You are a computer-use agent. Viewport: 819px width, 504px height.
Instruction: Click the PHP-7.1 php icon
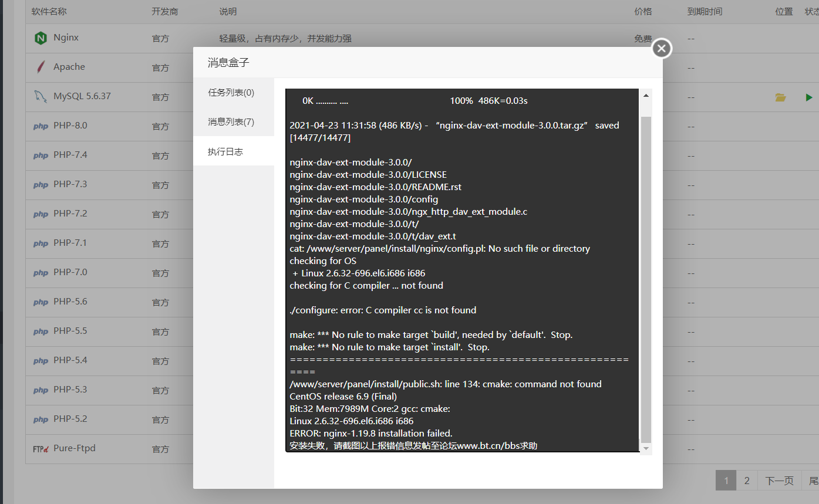[41, 243]
